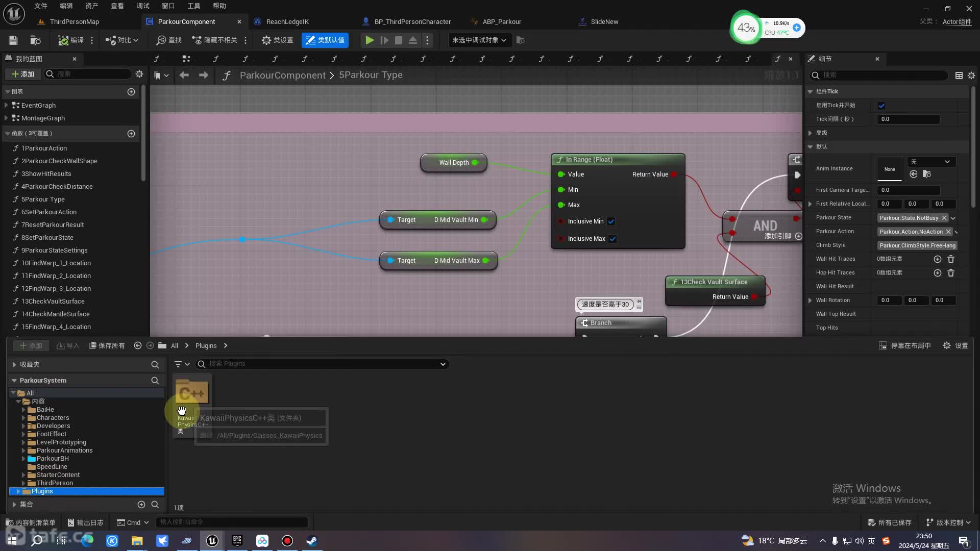The width and height of the screenshot is (980, 551).
Task: Expand Wall Rotation property
Action: pyautogui.click(x=810, y=300)
